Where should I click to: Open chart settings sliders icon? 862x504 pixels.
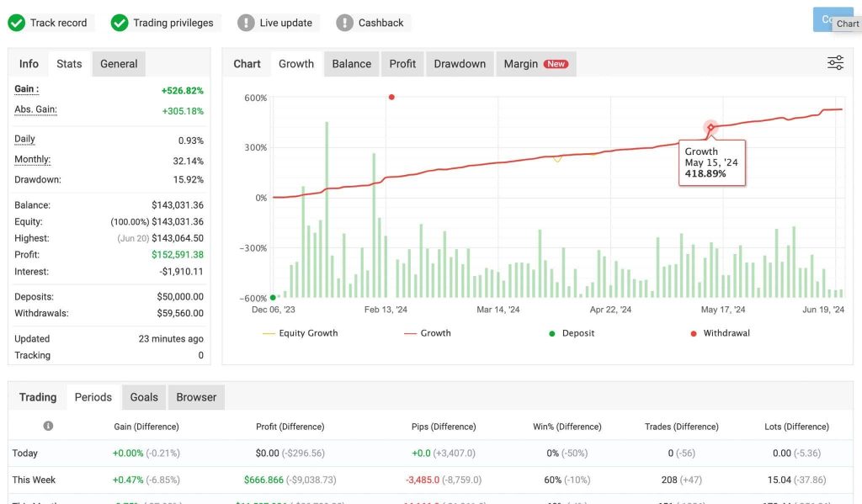[x=835, y=63]
